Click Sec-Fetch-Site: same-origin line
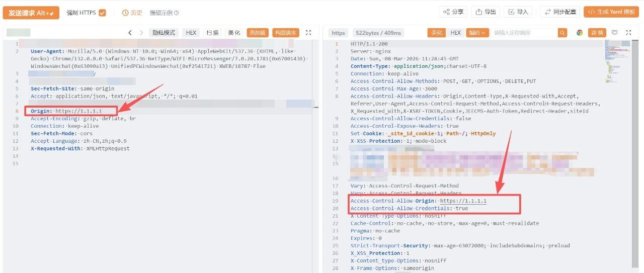 click(x=72, y=88)
